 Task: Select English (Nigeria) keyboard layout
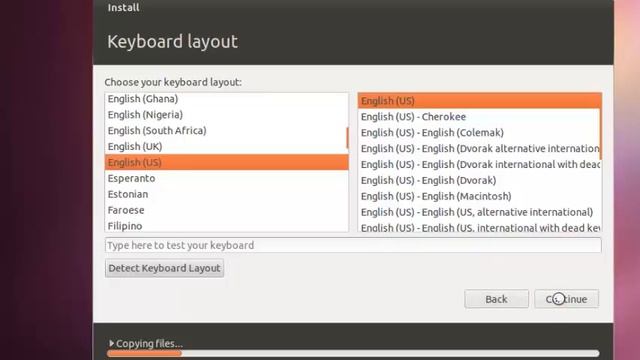[x=227, y=115]
